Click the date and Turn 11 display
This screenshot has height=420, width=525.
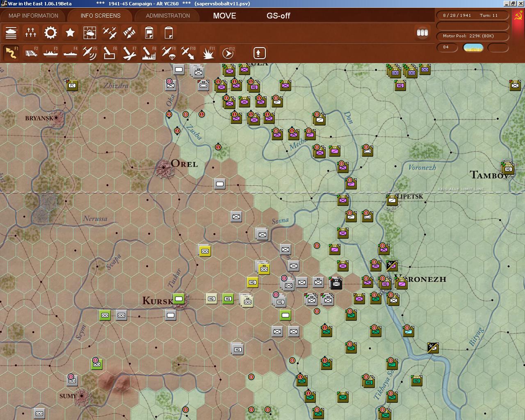pos(472,15)
